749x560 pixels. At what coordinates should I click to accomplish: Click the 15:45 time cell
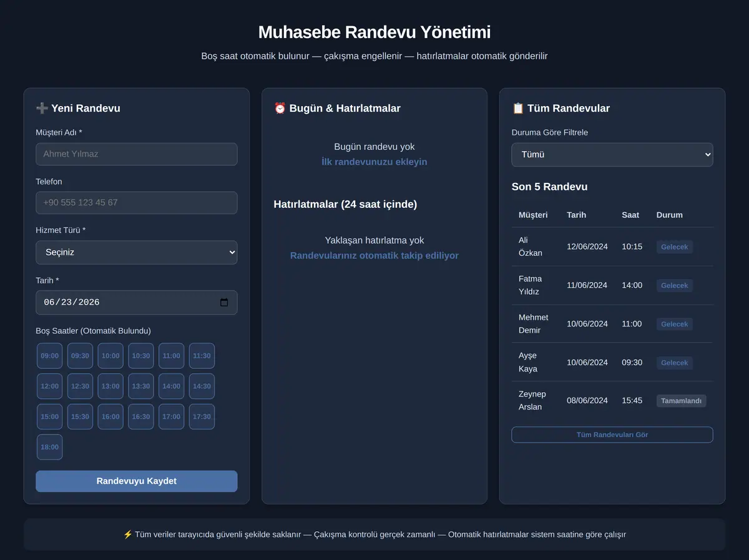point(632,401)
